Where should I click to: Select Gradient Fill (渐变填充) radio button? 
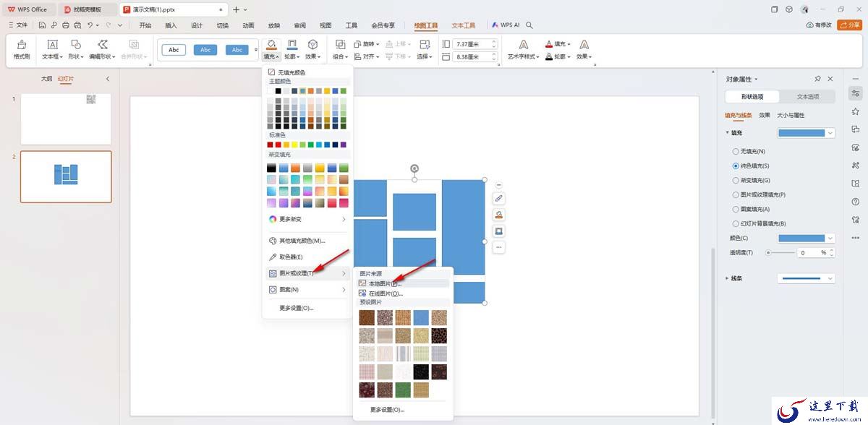(736, 180)
